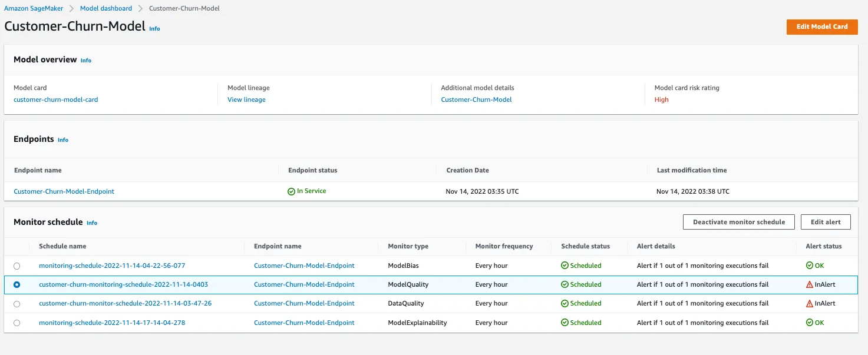Click the Scheduled check icon on DataQuality row
This screenshot has height=355, width=868.
(564, 303)
